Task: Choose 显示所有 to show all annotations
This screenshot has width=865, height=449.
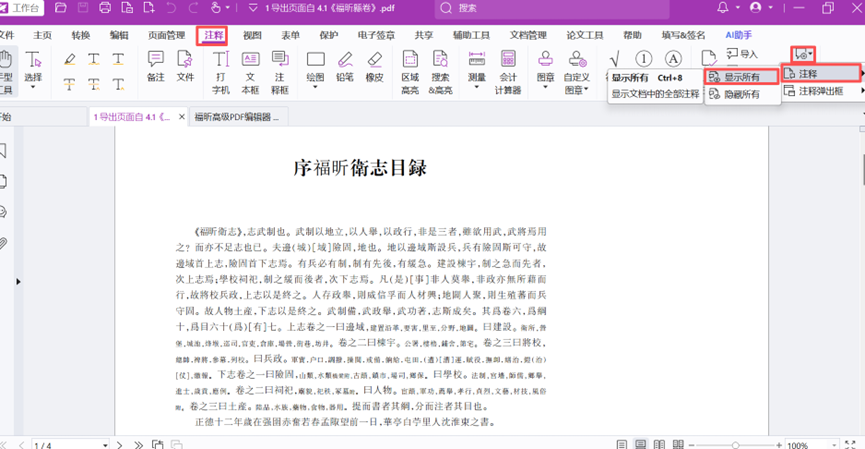Action: (740, 77)
